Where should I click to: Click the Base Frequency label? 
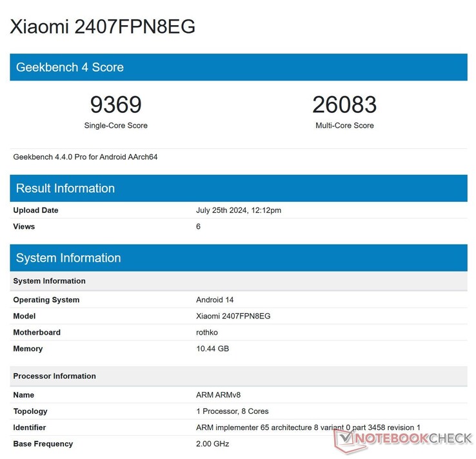coord(43,444)
